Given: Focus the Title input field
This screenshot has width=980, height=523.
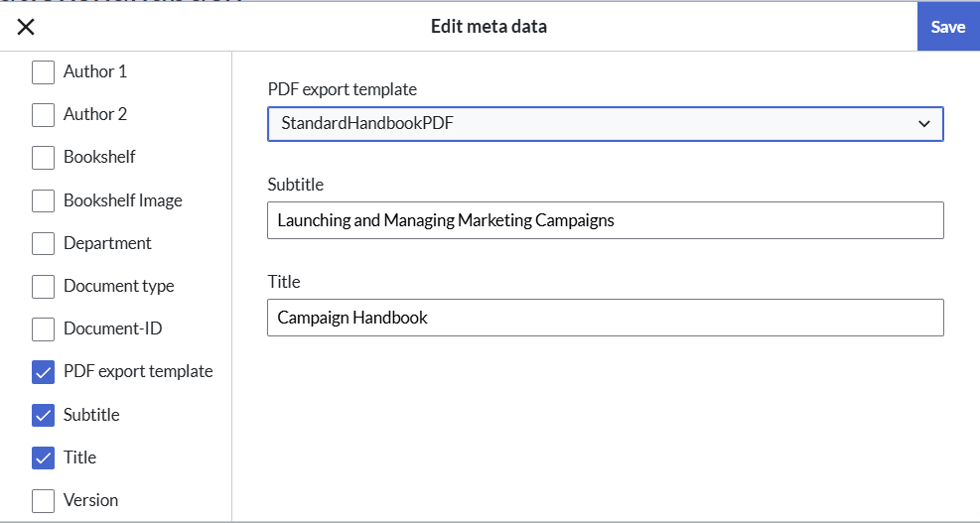Looking at the screenshot, I should [x=605, y=318].
